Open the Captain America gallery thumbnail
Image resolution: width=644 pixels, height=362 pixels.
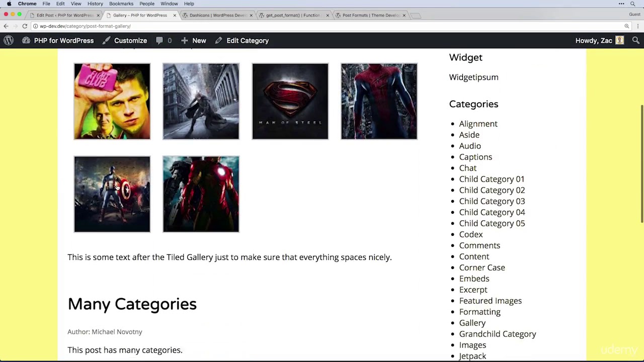pos(112,194)
